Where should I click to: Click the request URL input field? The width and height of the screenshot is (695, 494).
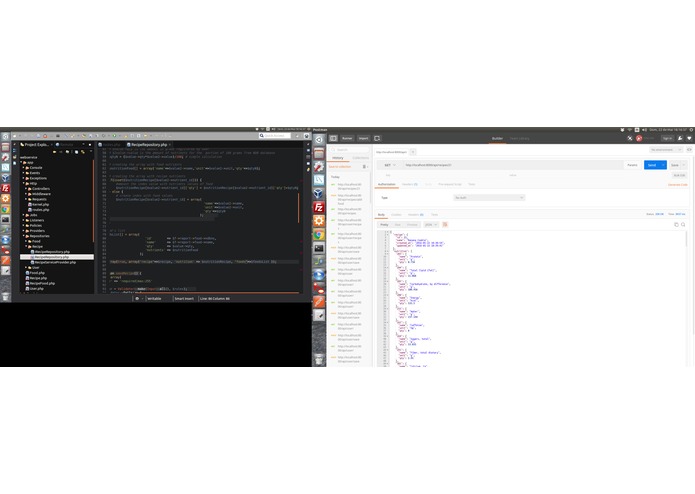pyautogui.click(x=512, y=165)
